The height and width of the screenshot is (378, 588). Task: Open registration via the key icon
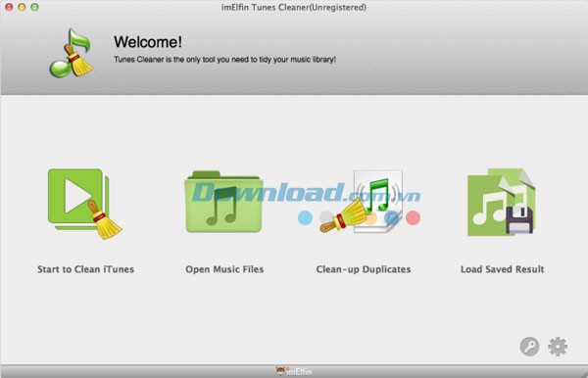529,346
